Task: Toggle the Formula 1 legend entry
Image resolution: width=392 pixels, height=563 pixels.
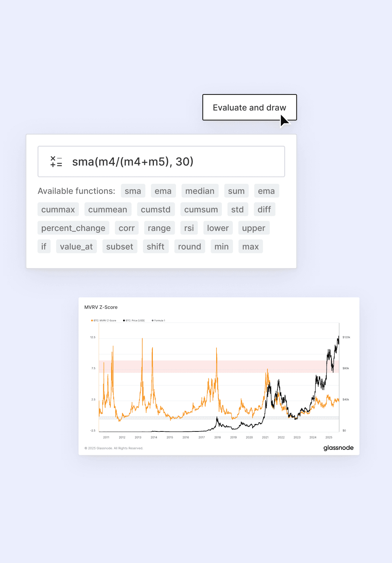Action: coord(159,320)
